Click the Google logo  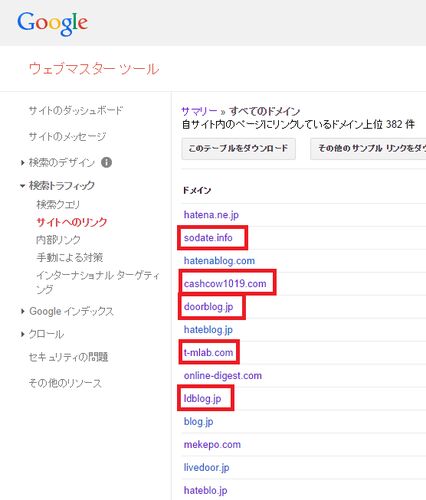(x=52, y=23)
